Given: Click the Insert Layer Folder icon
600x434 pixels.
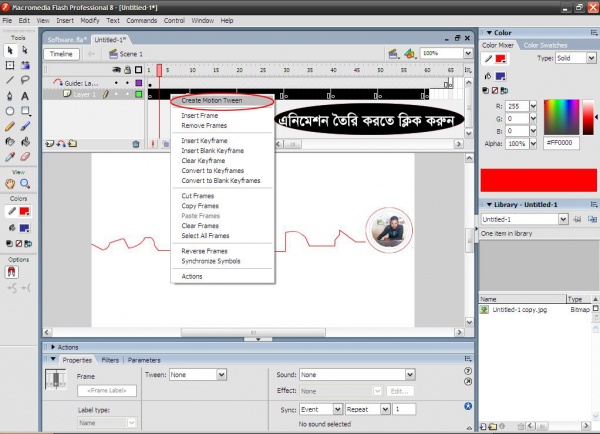Looking at the screenshot, I should [72, 144].
